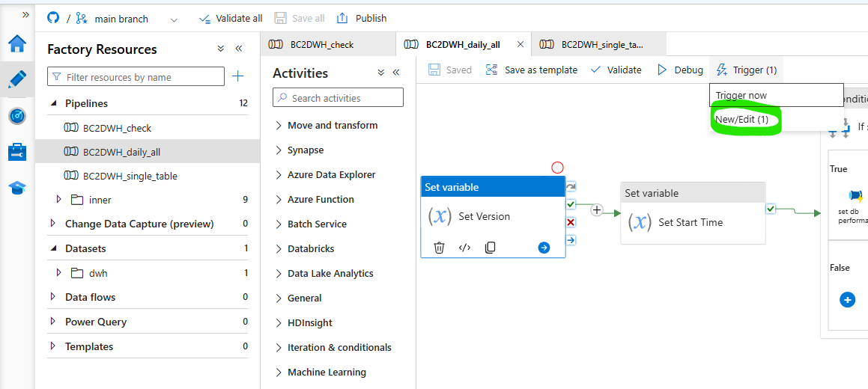Expand all Factory Resources double-down chevron
868x389 pixels.
coord(221,49)
